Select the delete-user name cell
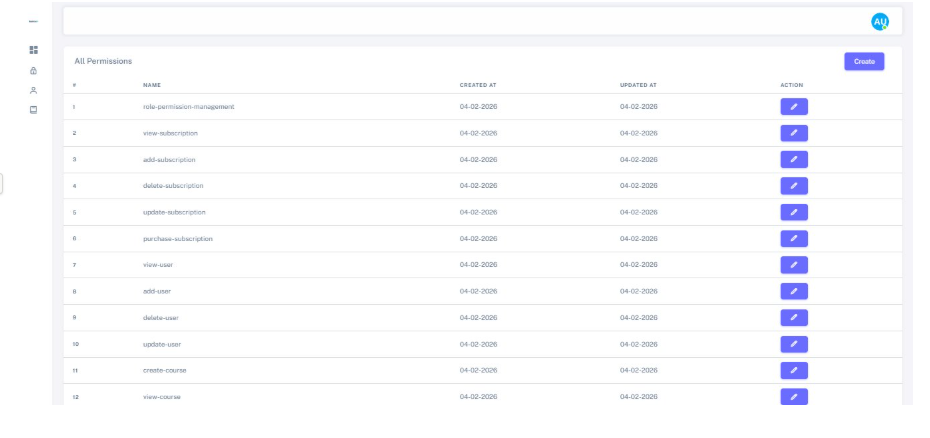Image resolution: width=930 pixels, height=438 pixels. tap(161, 318)
